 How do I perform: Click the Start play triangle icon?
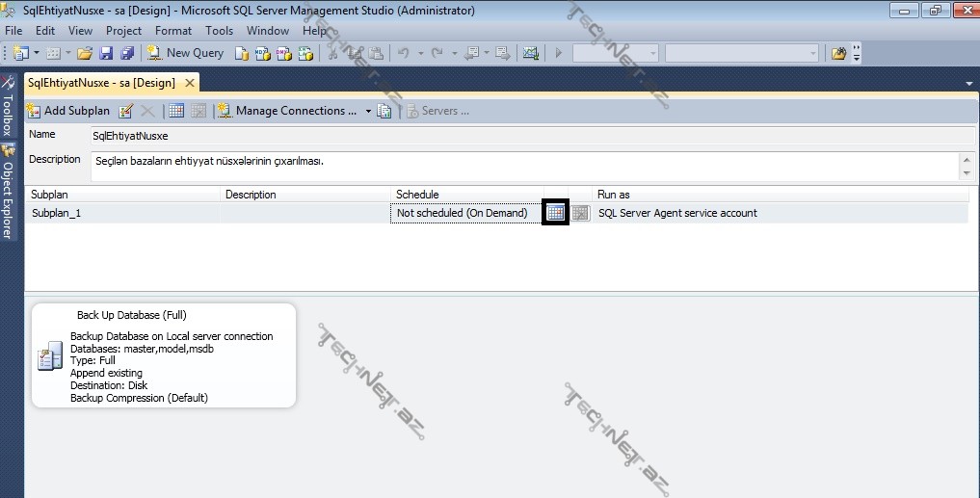coord(559,53)
